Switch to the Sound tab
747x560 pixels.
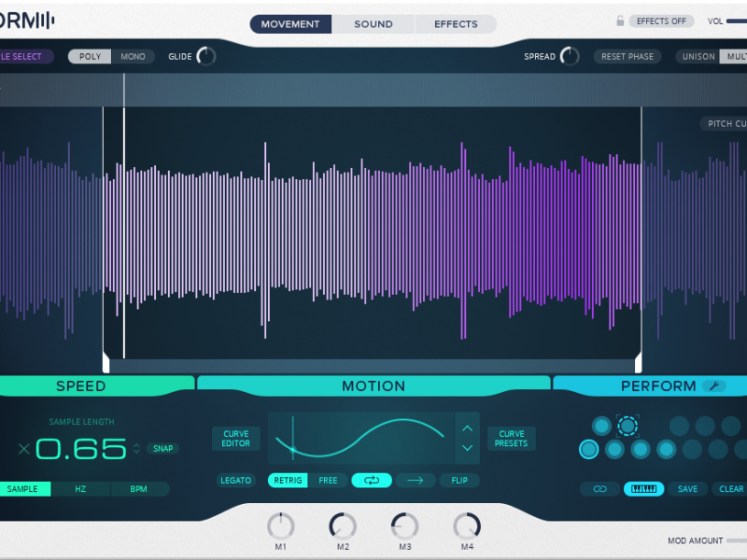373,24
